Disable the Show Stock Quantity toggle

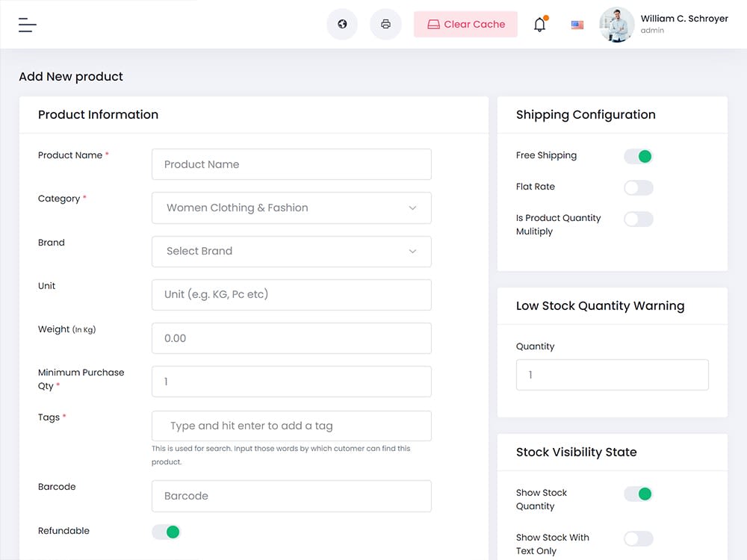[x=638, y=494]
